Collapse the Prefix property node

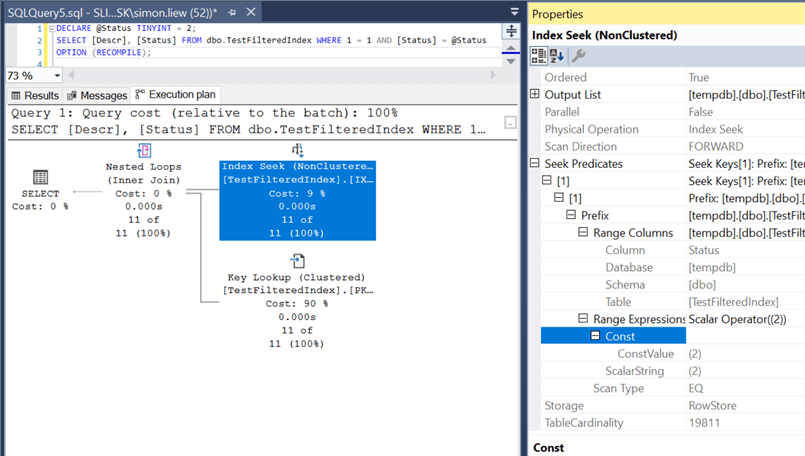(571, 215)
